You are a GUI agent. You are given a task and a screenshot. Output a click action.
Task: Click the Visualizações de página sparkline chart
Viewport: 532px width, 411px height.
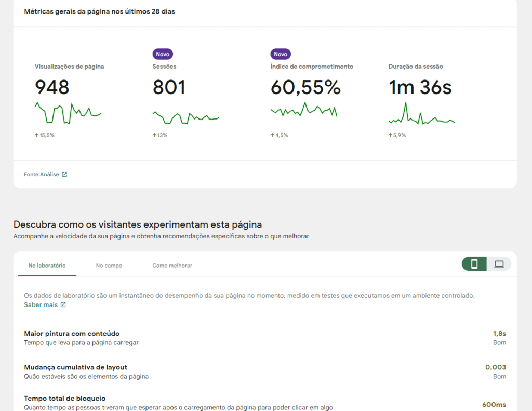point(68,113)
